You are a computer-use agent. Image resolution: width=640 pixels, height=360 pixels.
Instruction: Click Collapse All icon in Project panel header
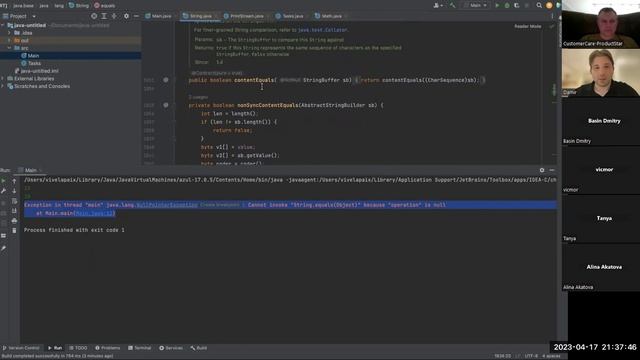[114, 16]
